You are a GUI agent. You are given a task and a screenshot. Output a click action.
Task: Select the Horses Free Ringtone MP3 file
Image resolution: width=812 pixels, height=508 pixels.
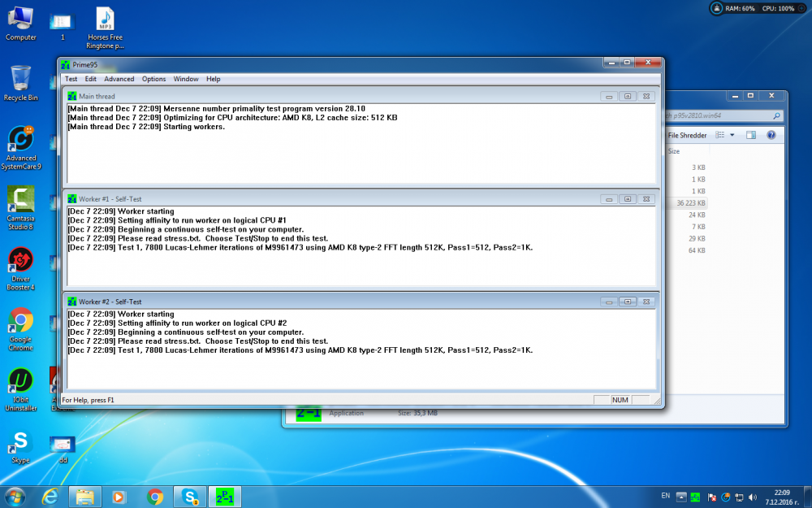105,28
